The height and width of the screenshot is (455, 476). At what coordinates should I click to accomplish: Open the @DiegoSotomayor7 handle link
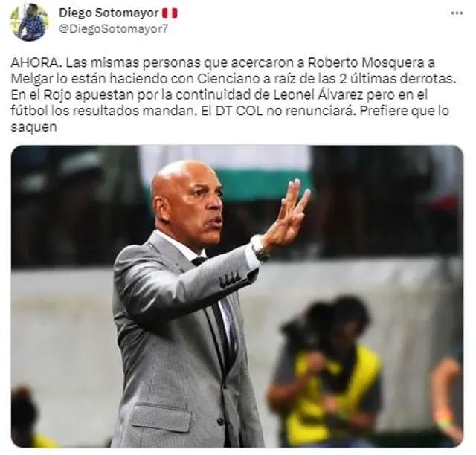[113, 29]
